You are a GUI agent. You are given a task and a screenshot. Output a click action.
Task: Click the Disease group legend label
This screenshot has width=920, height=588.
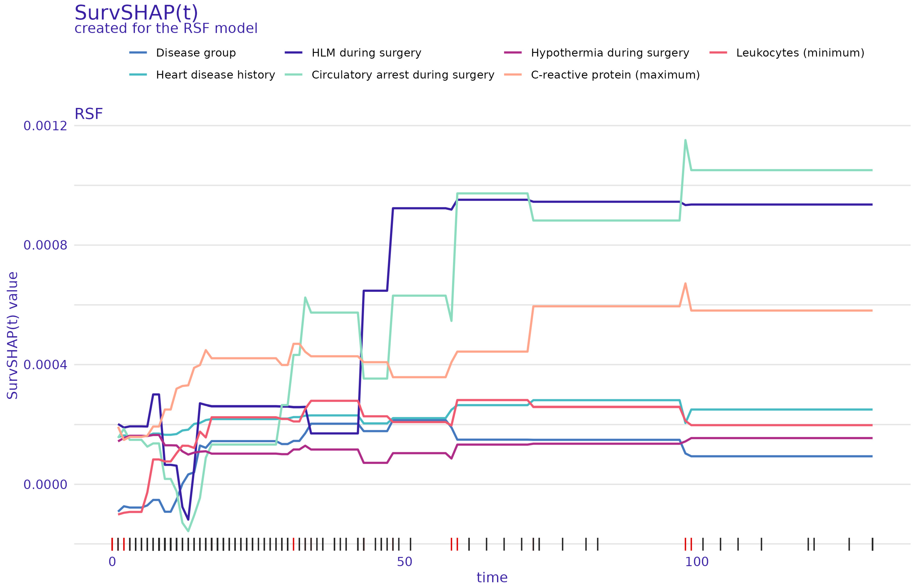click(196, 53)
